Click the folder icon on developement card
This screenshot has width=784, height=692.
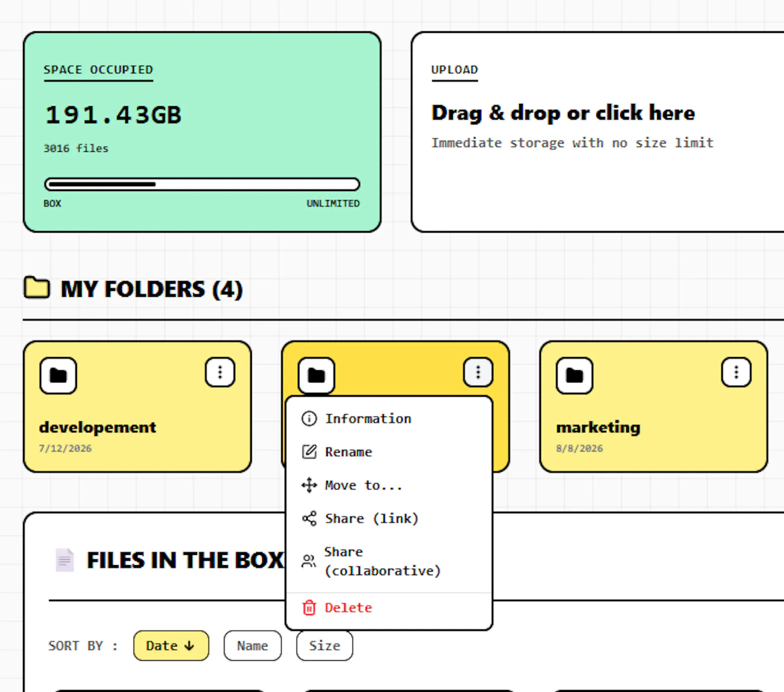coord(58,376)
